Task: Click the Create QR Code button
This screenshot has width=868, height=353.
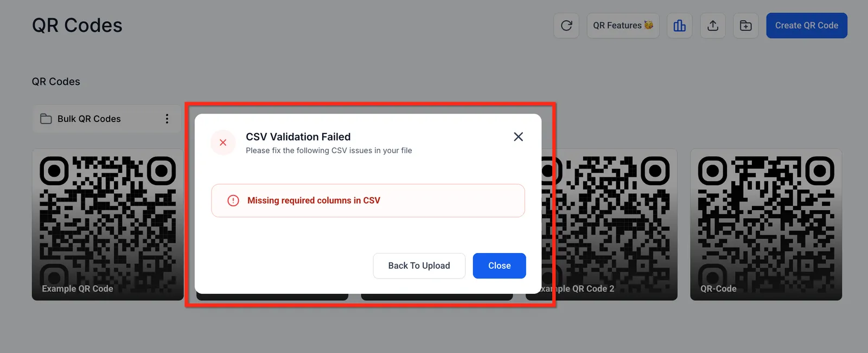Action: (807, 26)
